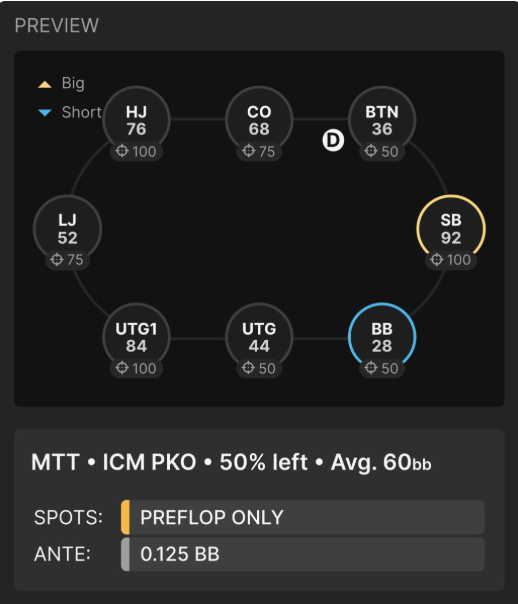This screenshot has width=518, height=604.
Task: Click the blue Short stack legend triangle
Action: click(x=45, y=112)
